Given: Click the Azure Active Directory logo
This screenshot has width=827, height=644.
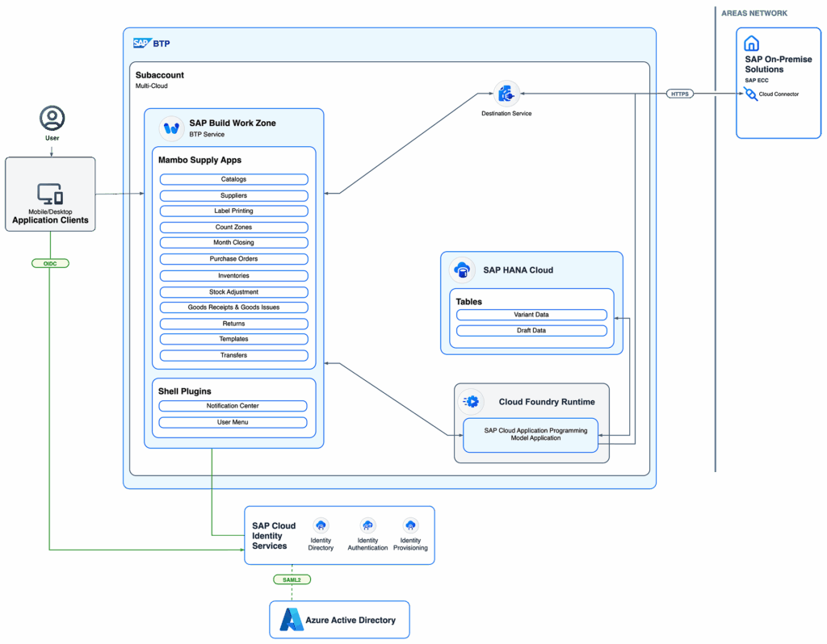Looking at the screenshot, I should tap(291, 620).
